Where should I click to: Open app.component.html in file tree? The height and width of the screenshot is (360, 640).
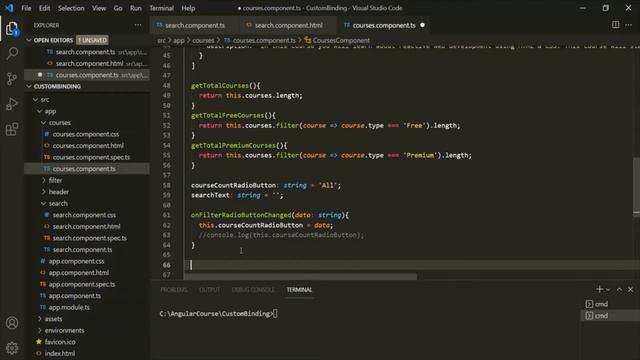coord(78,273)
